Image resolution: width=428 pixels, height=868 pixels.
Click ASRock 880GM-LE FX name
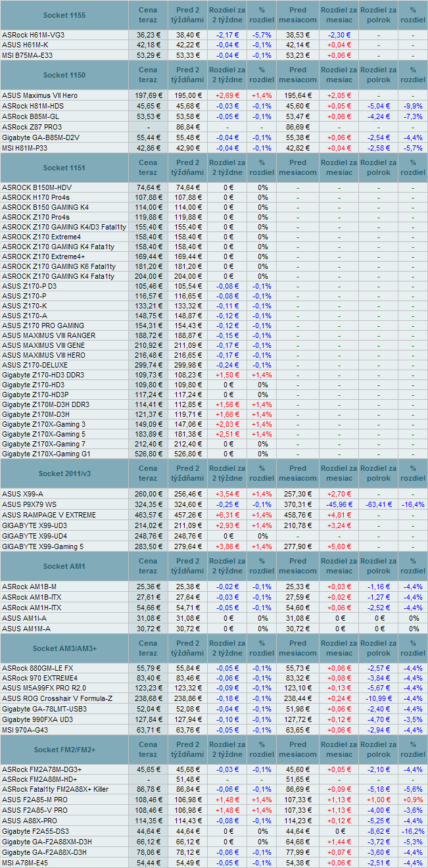click(37, 668)
